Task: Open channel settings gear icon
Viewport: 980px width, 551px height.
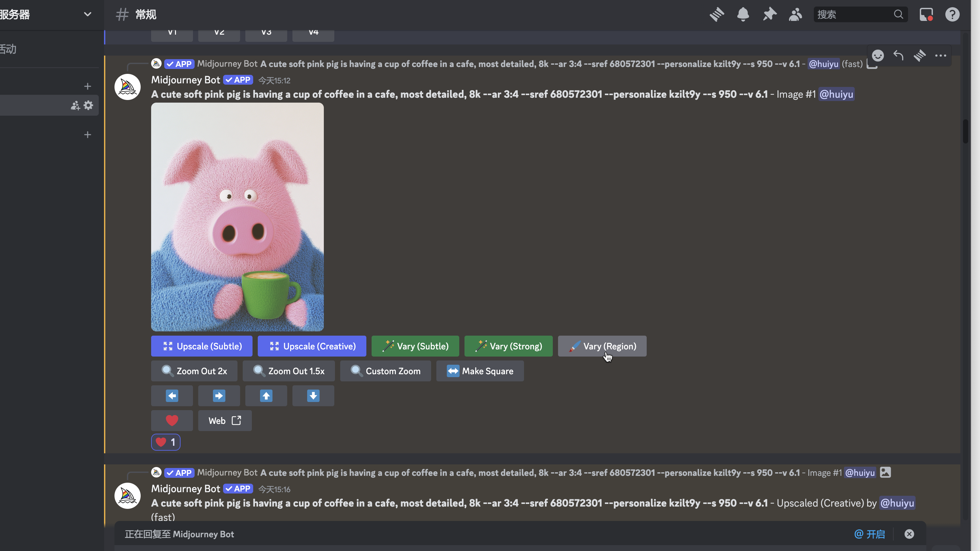Action: pyautogui.click(x=88, y=105)
